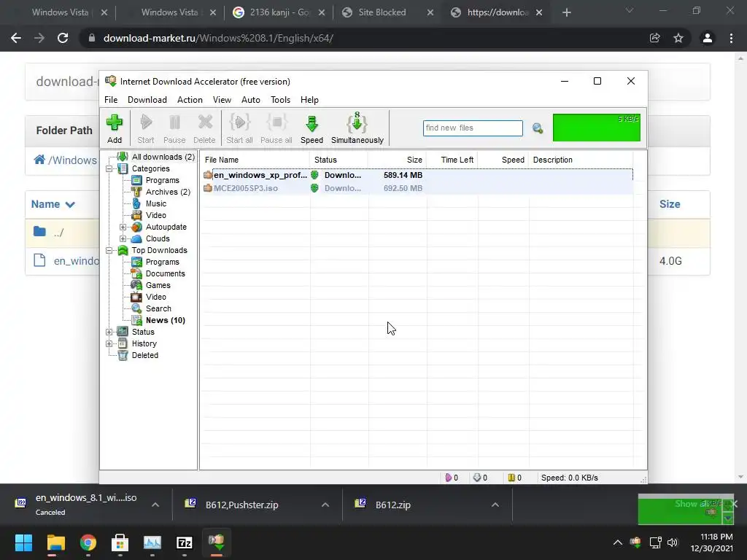Click the green speed graph panel
This screenshot has width=747, height=560.
(x=597, y=128)
